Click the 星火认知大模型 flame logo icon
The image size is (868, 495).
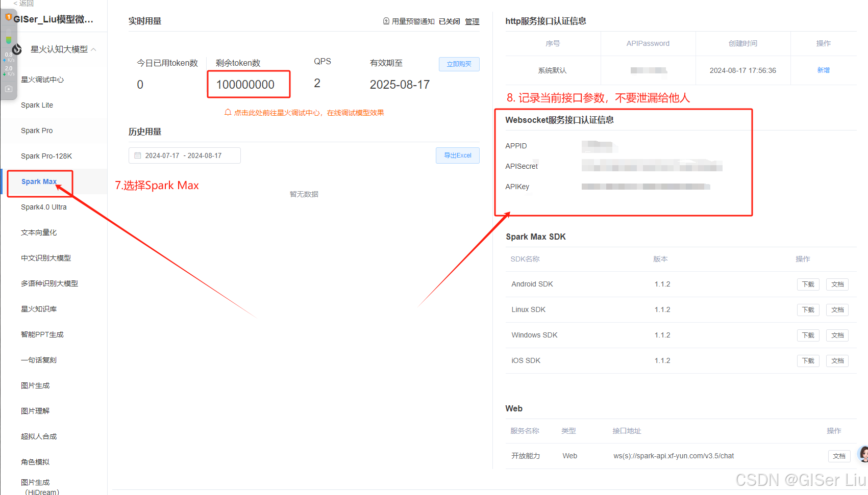17,49
